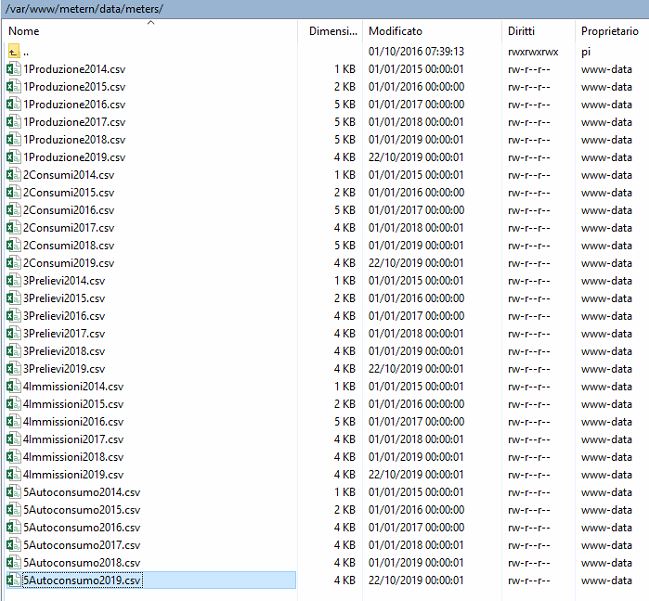649x601 pixels.
Task: Click owner 'pi' in Proprietario column
Action: [585, 52]
